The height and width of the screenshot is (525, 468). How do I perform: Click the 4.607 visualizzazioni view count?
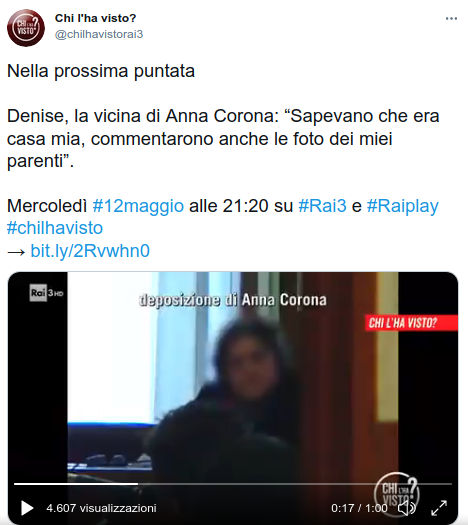pyautogui.click(x=101, y=508)
